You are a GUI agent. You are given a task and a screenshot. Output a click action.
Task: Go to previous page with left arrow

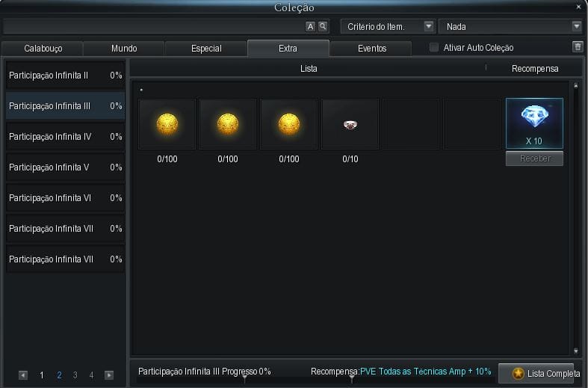(23, 375)
